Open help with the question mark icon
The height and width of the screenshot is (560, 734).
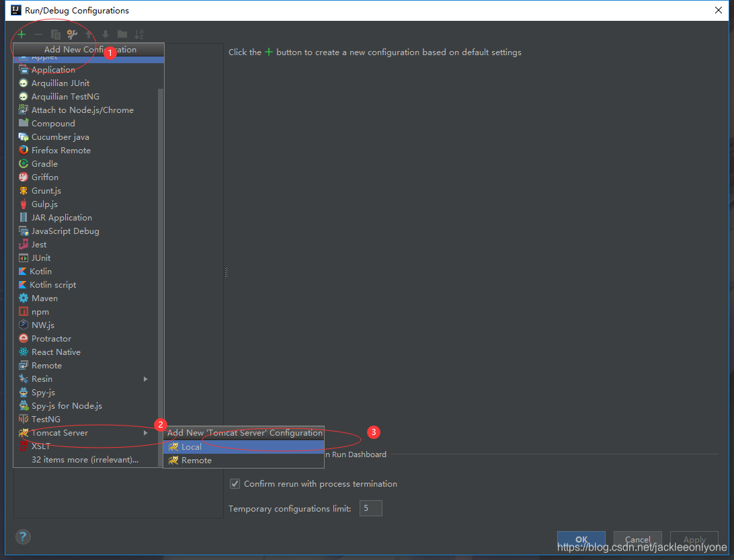coord(23,537)
